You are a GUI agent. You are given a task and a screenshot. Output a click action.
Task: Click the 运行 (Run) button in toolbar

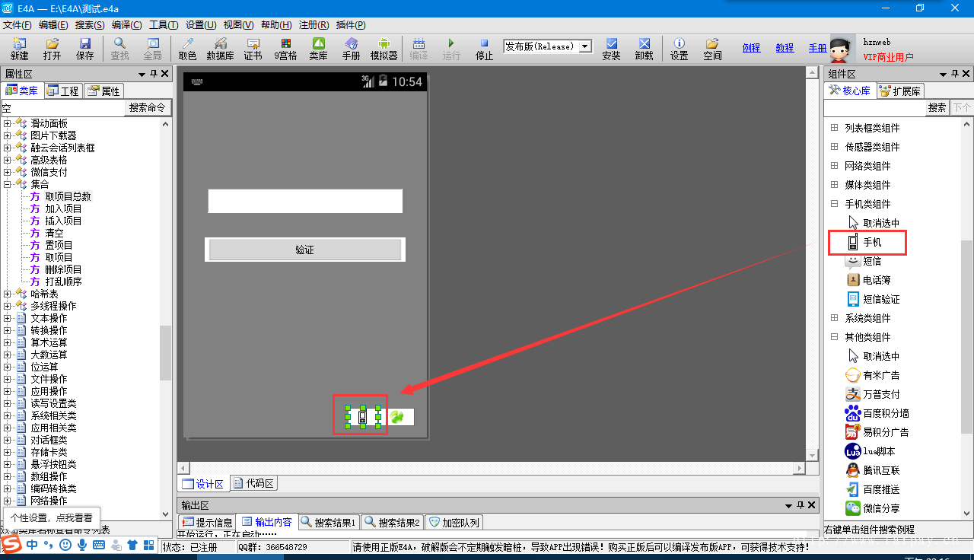click(451, 49)
